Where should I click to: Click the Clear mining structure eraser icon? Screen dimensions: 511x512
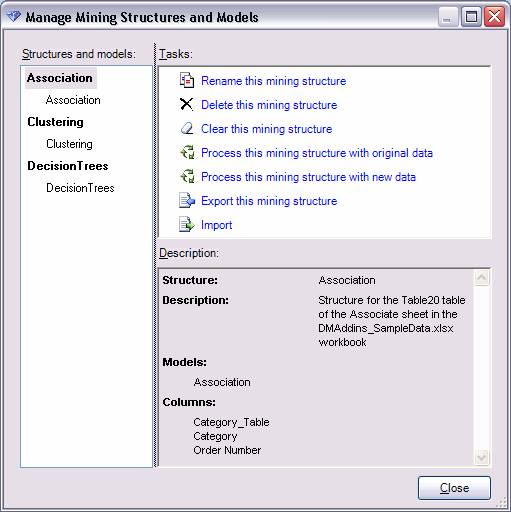[x=187, y=128]
